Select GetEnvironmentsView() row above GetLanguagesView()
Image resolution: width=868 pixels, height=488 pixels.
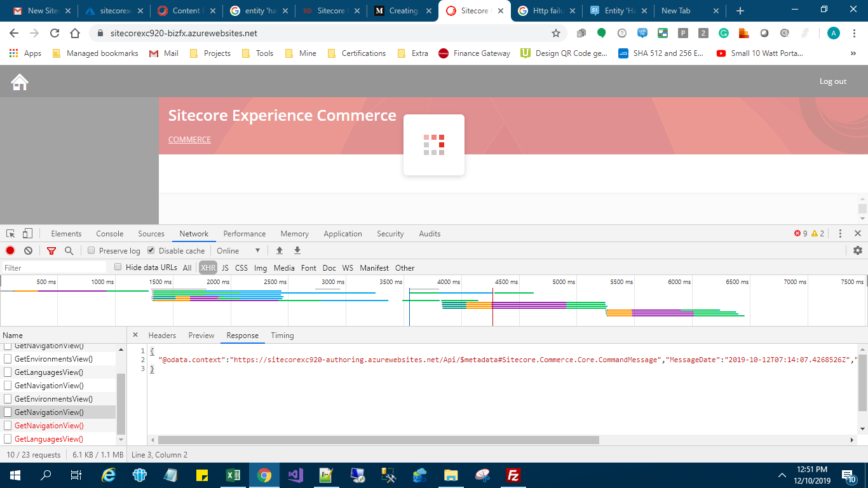click(58, 359)
